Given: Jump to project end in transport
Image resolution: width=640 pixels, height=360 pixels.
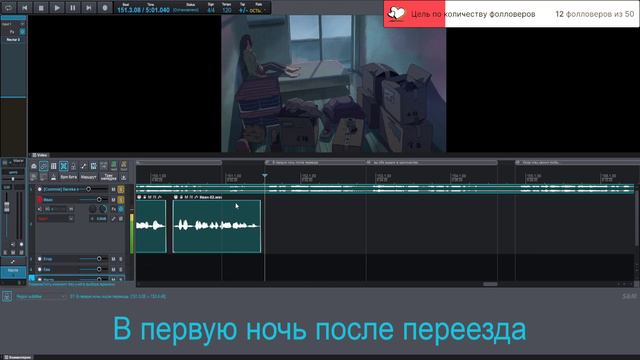Looking at the screenshot, I should coord(89,7).
